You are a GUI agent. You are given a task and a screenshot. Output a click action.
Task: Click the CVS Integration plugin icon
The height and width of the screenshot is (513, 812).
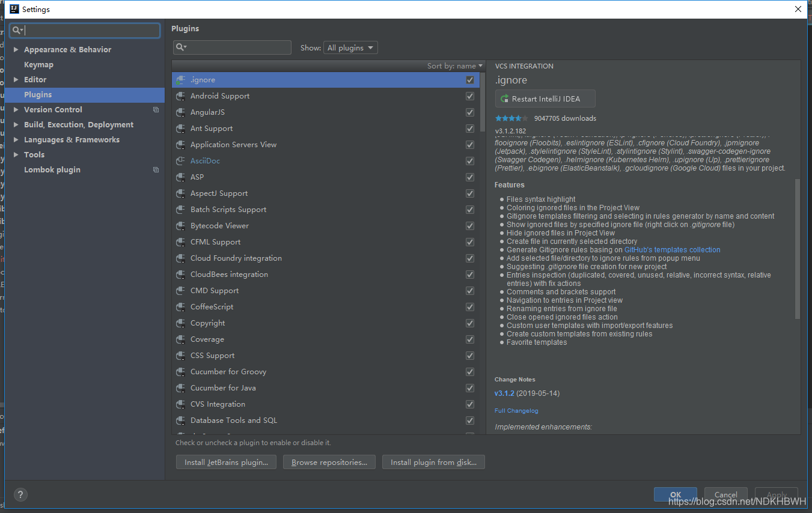(180, 404)
